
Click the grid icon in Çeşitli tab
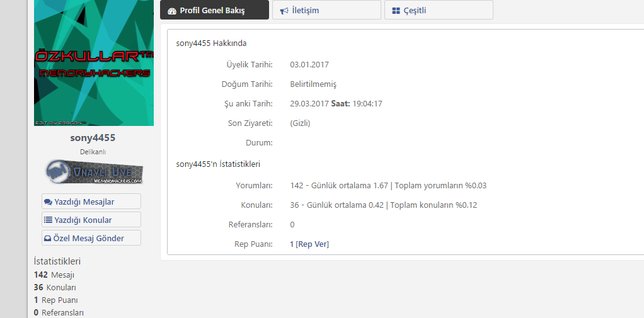pyautogui.click(x=396, y=11)
